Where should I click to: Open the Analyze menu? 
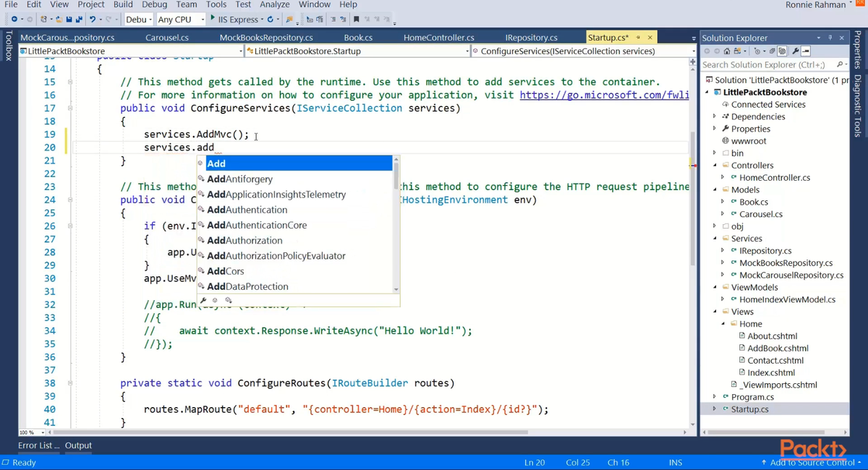[x=275, y=4]
